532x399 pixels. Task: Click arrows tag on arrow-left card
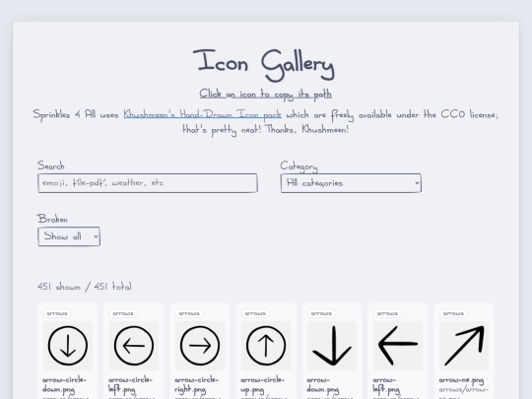click(x=387, y=313)
